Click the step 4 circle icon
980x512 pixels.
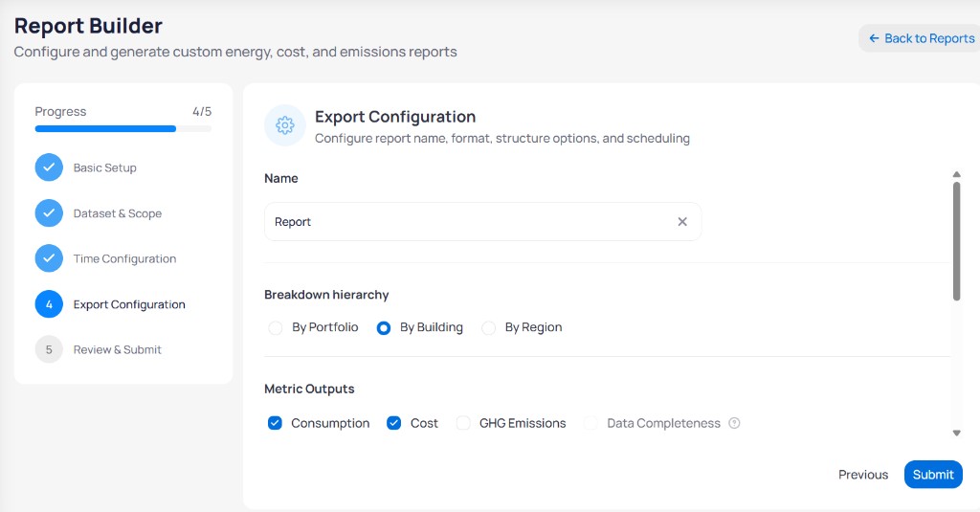click(49, 304)
